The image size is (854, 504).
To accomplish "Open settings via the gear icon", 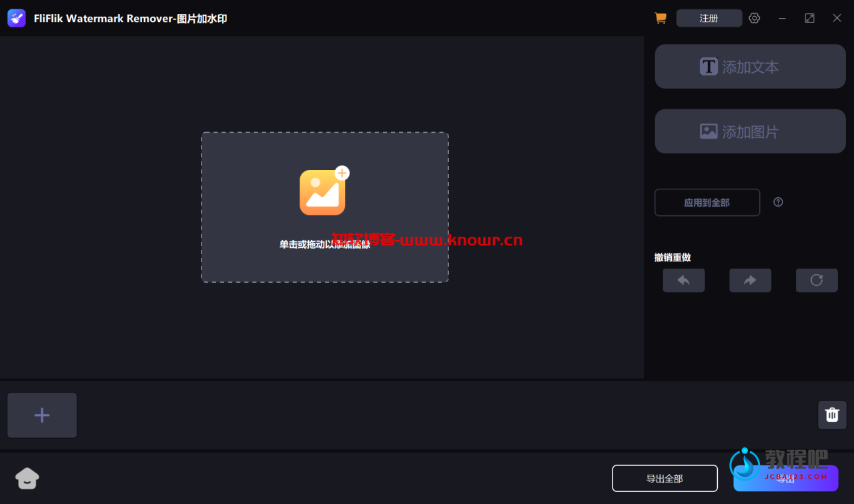I will [755, 19].
